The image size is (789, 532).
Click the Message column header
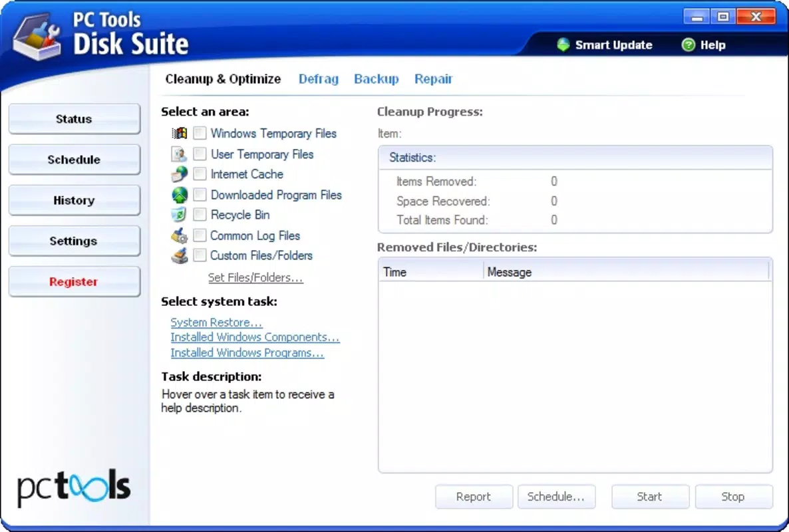click(x=627, y=272)
